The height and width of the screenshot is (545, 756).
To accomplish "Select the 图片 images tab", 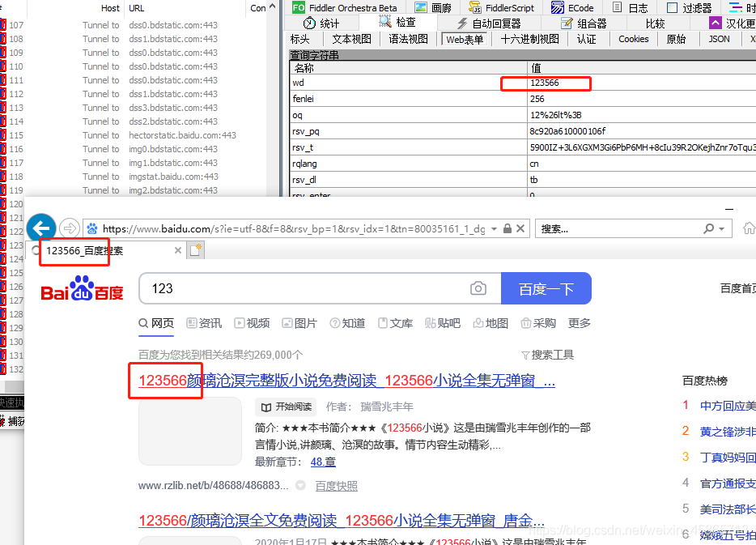I will 299,323.
